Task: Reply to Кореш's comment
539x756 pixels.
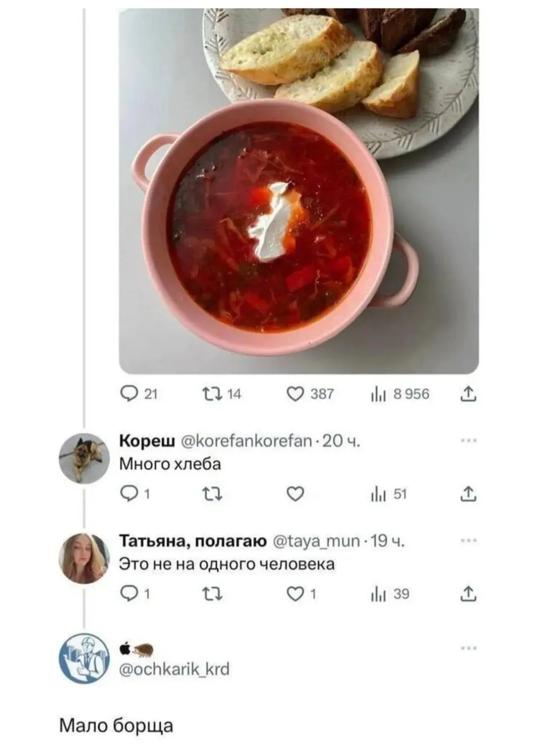Action: 129,494
